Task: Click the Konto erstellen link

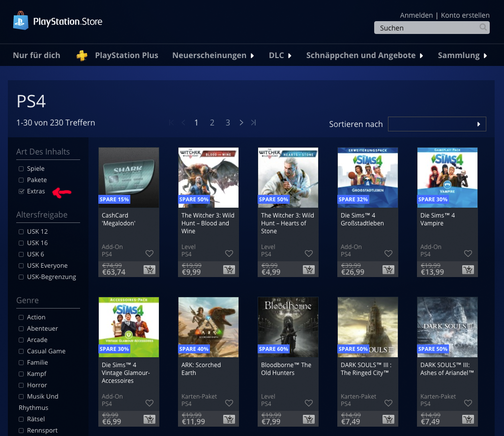Action: pyautogui.click(x=465, y=15)
